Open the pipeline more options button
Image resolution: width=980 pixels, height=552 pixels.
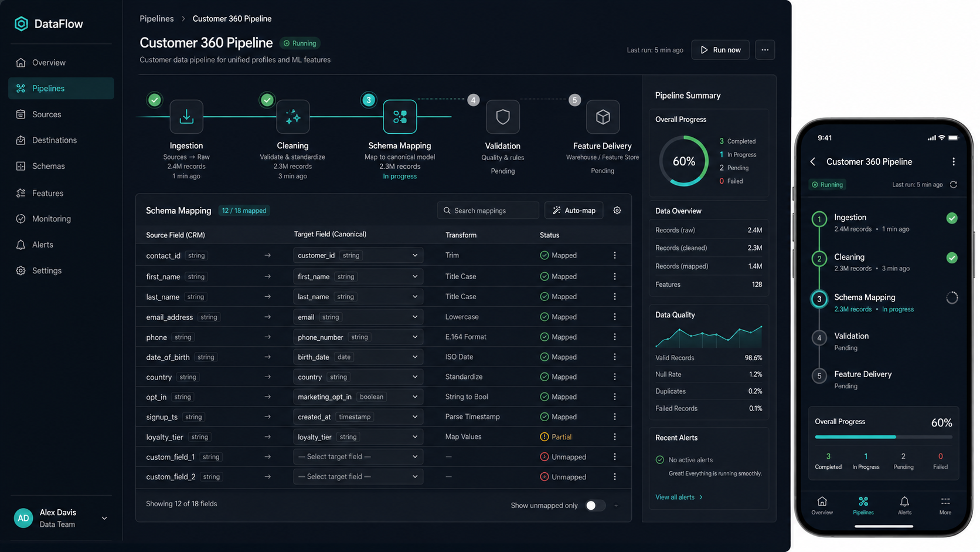765,50
